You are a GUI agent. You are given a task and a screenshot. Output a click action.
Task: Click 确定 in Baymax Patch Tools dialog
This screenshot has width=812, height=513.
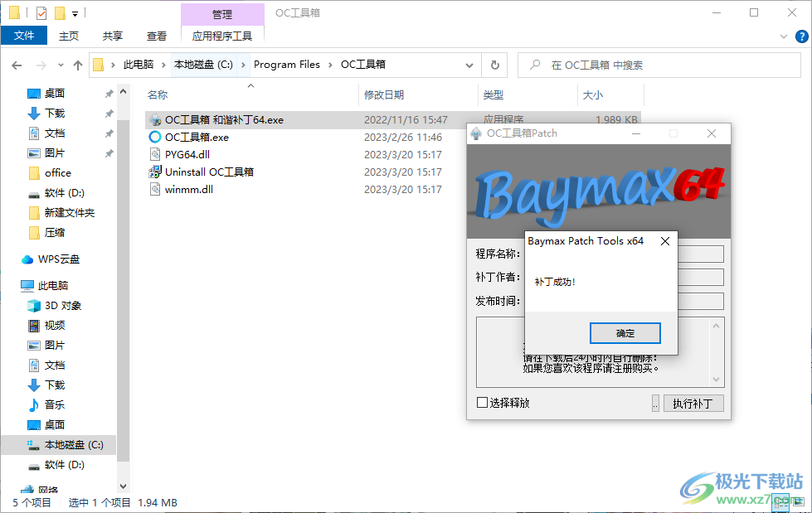tap(625, 333)
